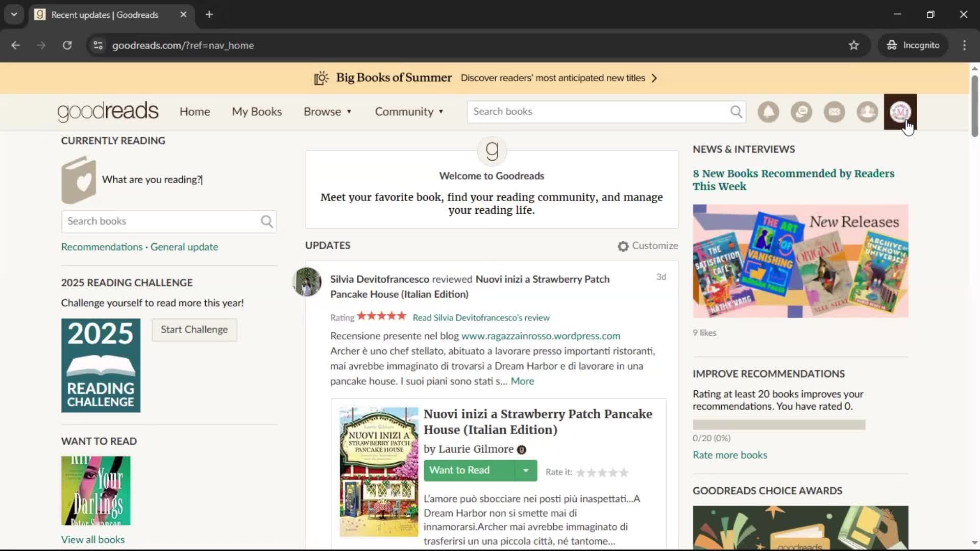Open the ragazzainrosso.wordpress.com link
980x551 pixels.
pos(541,336)
